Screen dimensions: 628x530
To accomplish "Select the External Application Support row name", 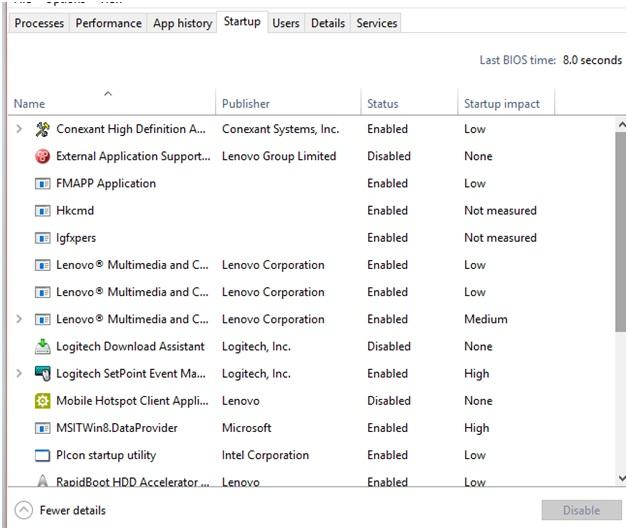I will coord(133,156).
